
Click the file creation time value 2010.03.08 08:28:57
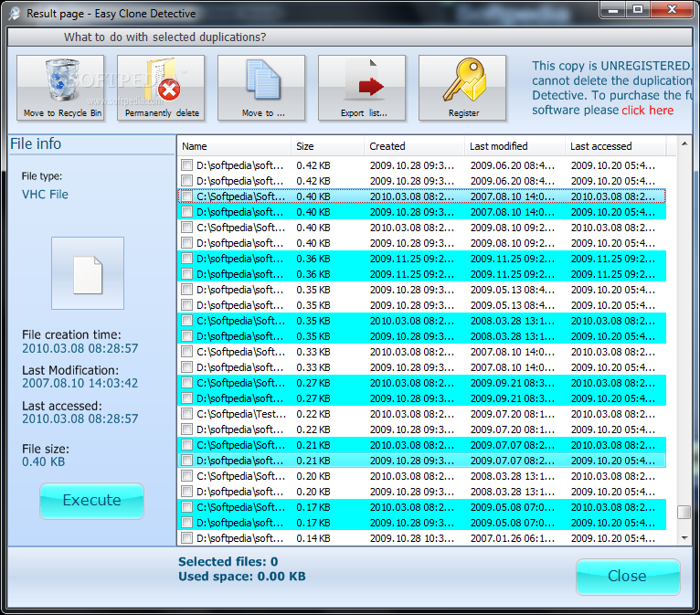[x=80, y=348]
